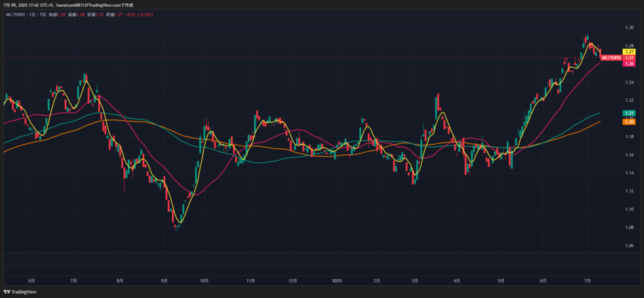Click the 2月 label on time axis
Viewport: 644px width, 298px height.
(x=377, y=281)
